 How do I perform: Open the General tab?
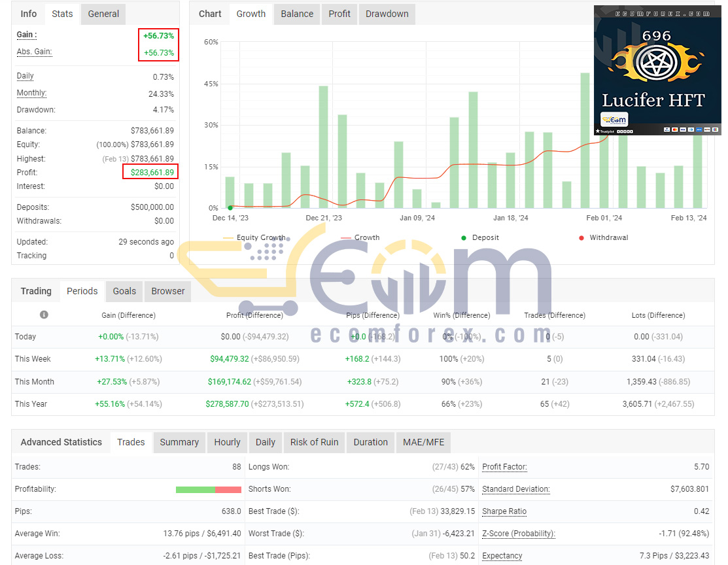click(x=103, y=14)
